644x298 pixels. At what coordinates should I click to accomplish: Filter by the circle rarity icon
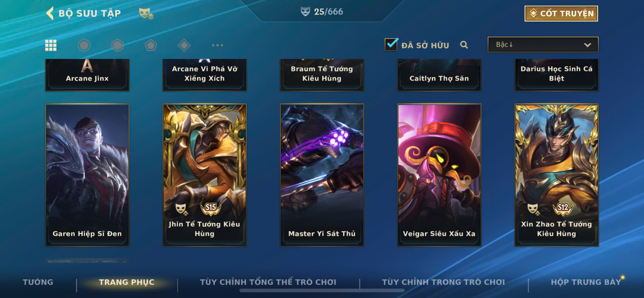(84, 45)
